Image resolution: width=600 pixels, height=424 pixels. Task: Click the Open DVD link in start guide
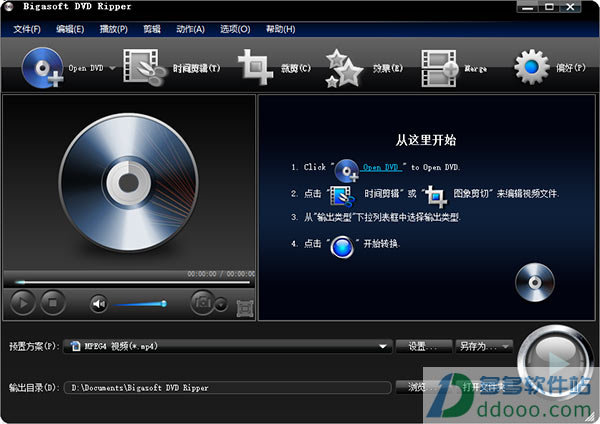pyautogui.click(x=381, y=167)
